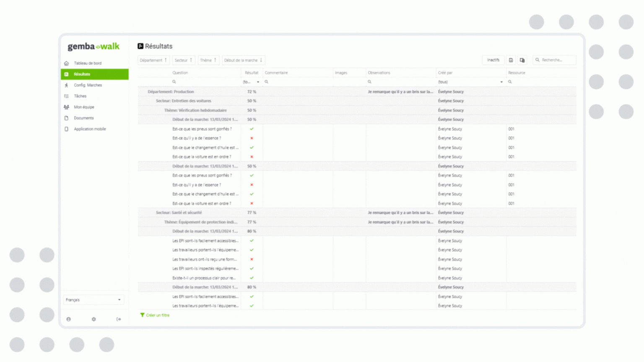Toggle the Inactifs button

pyautogui.click(x=493, y=60)
